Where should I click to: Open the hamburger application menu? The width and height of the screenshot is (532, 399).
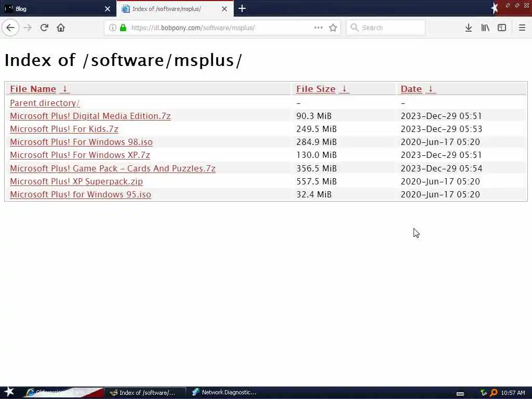click(x=522, y=28)
